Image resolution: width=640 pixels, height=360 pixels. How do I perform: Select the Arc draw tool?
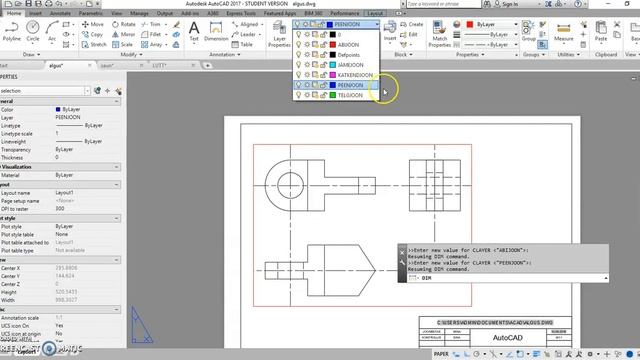52,31
